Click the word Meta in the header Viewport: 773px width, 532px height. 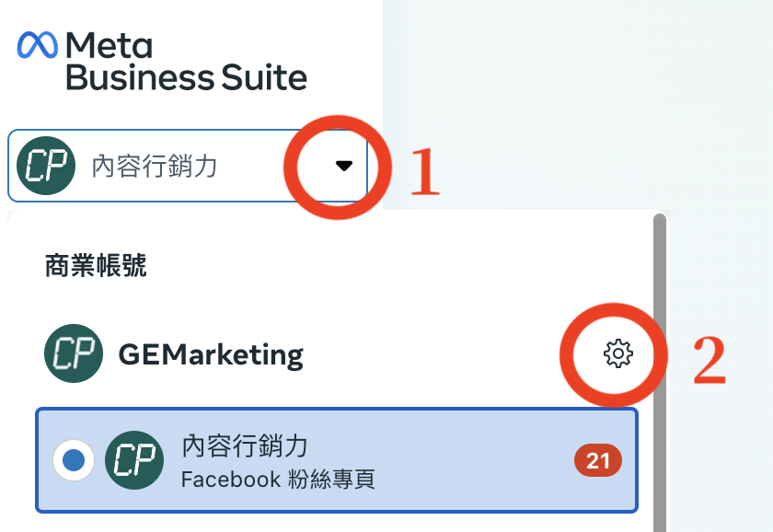(109, 45)
